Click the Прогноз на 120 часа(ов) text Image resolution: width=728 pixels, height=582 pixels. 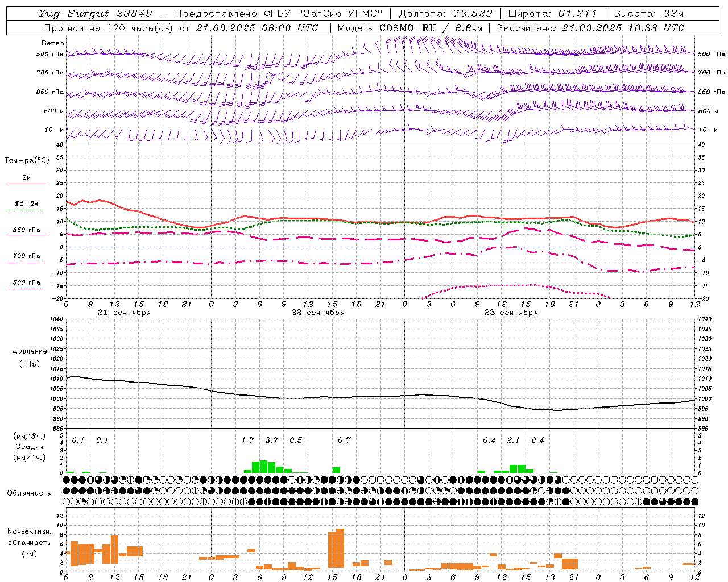(109, 28)
